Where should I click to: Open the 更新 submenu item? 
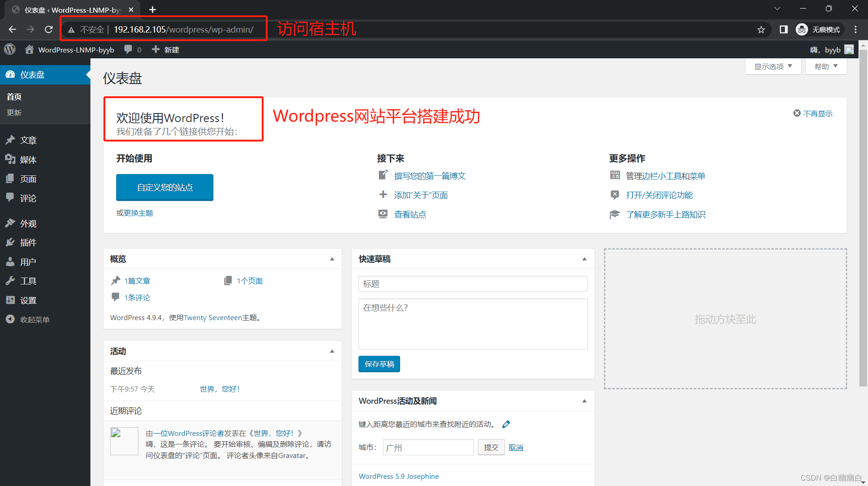point(14,113)
